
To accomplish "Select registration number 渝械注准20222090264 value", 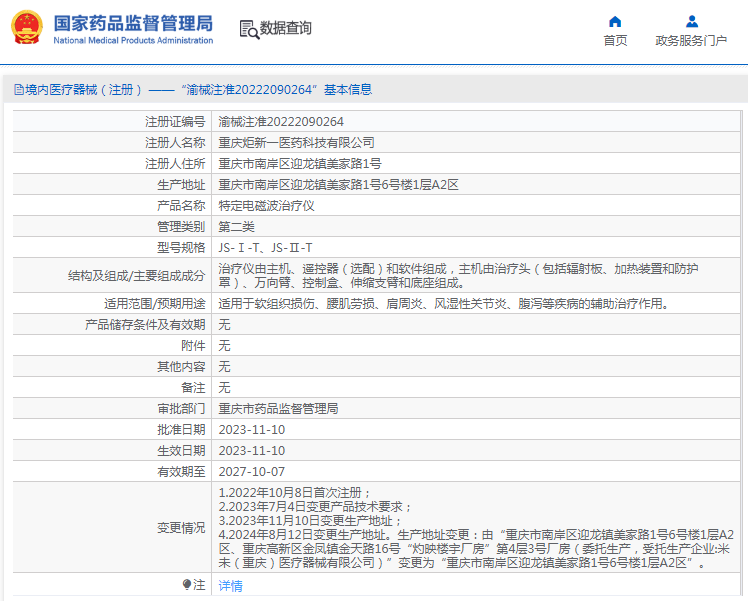I will (x=281, y=122).
